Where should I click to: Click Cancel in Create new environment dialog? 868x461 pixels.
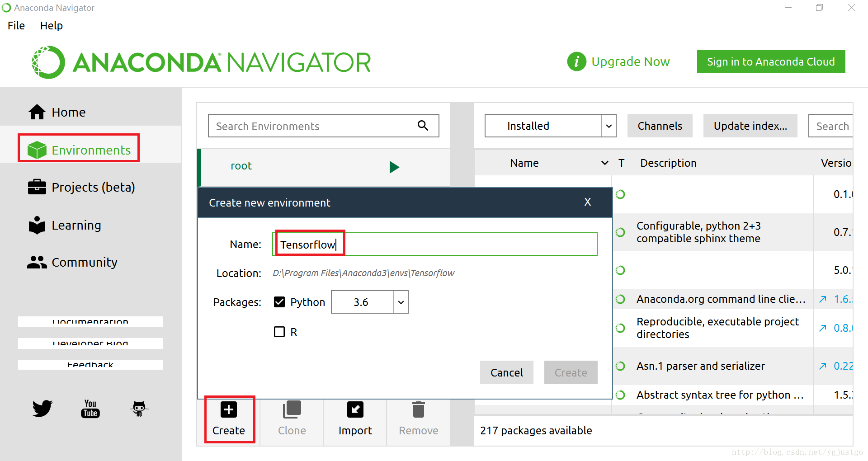507,372
